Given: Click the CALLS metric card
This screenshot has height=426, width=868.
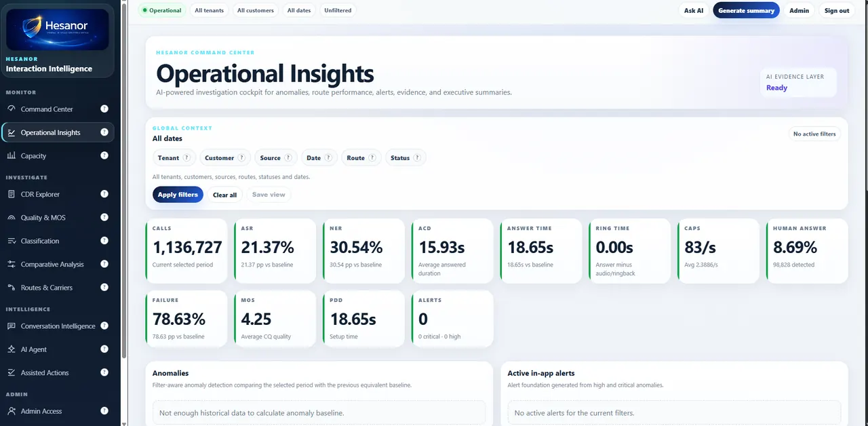Looking at the screenshot, I should (x=186, y=250).
